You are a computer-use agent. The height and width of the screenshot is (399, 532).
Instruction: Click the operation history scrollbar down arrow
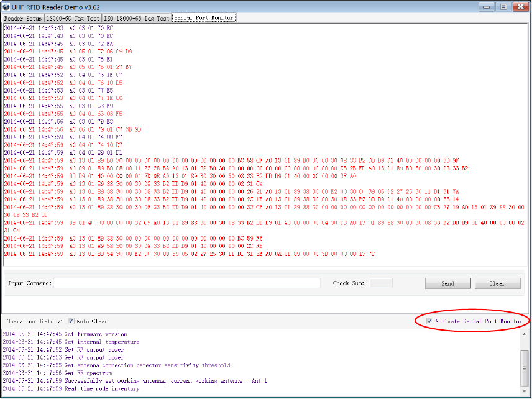[x=525, y=390]
